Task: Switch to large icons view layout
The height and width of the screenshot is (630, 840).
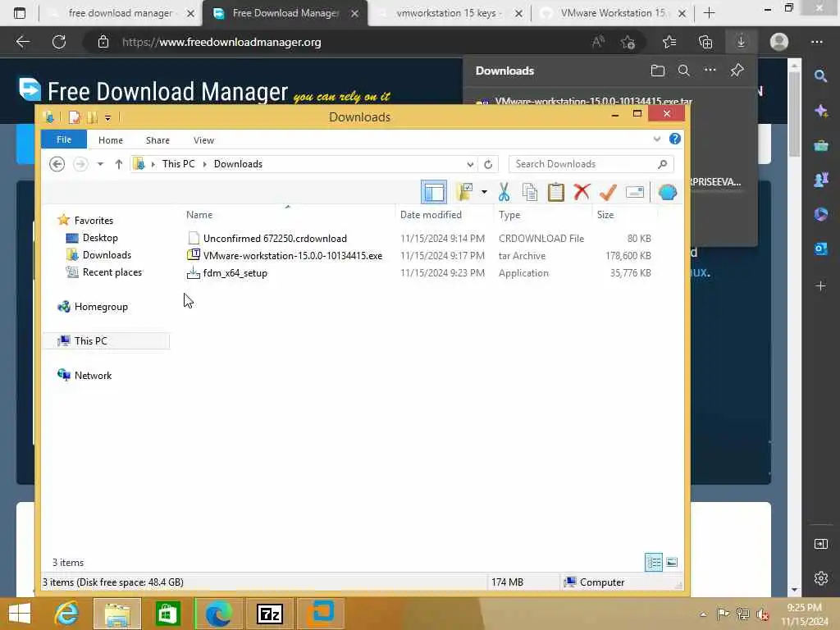Action: (x=672, y=563)
